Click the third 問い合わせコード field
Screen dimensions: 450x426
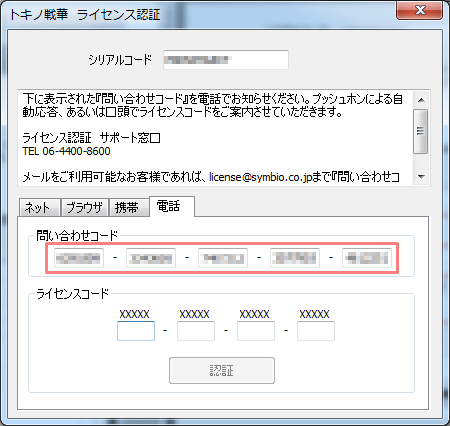(x=223, y=258)
